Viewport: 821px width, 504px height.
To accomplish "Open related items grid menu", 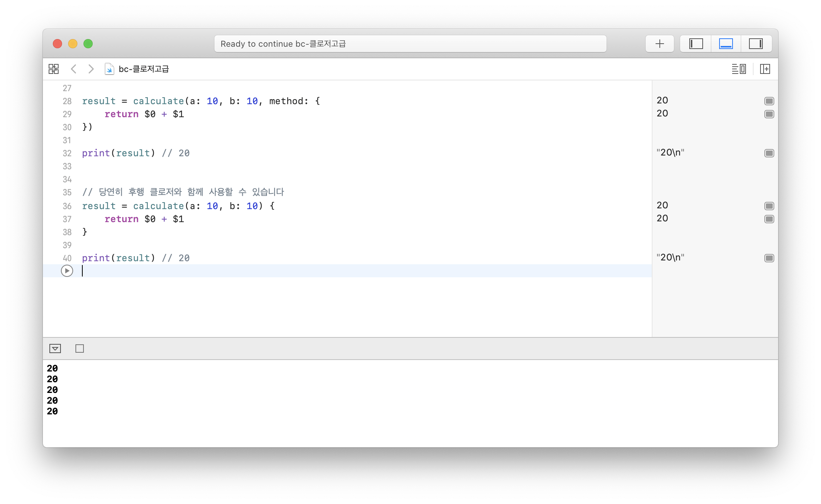I will 54,69.
